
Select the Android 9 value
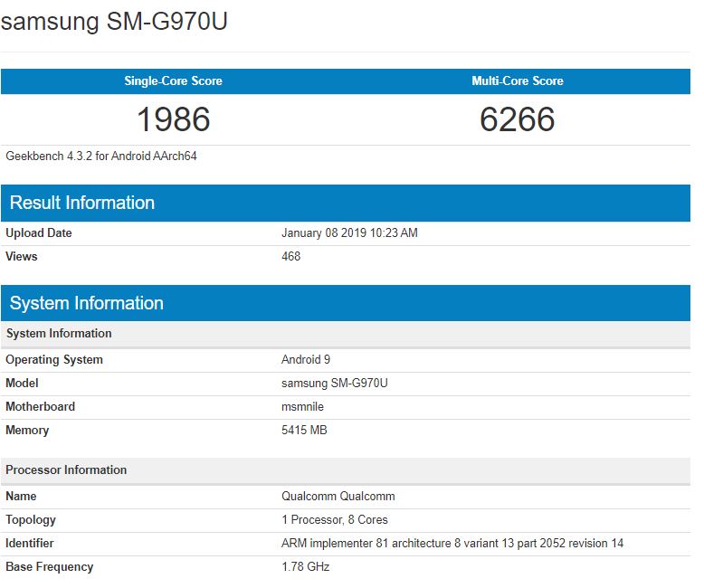coord(306,359)
